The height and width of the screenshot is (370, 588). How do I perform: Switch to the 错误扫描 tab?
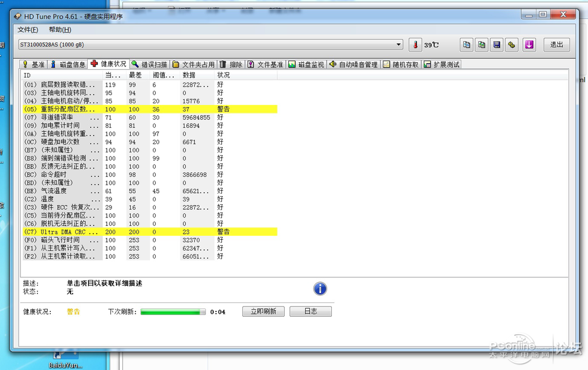click(x=149, y=64)
